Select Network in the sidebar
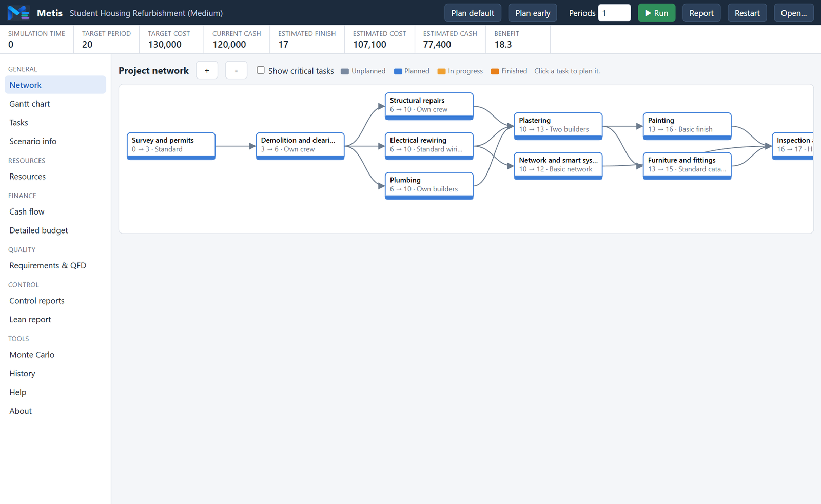 (55, 85)
